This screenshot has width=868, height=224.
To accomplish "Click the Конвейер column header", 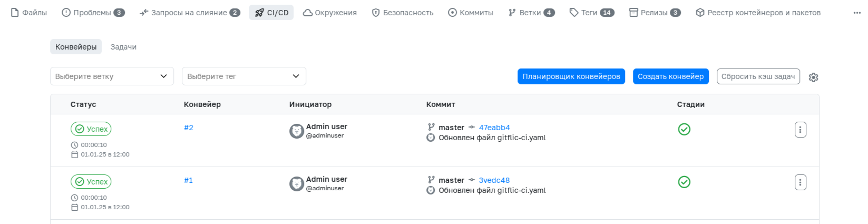I will [202, 104].
